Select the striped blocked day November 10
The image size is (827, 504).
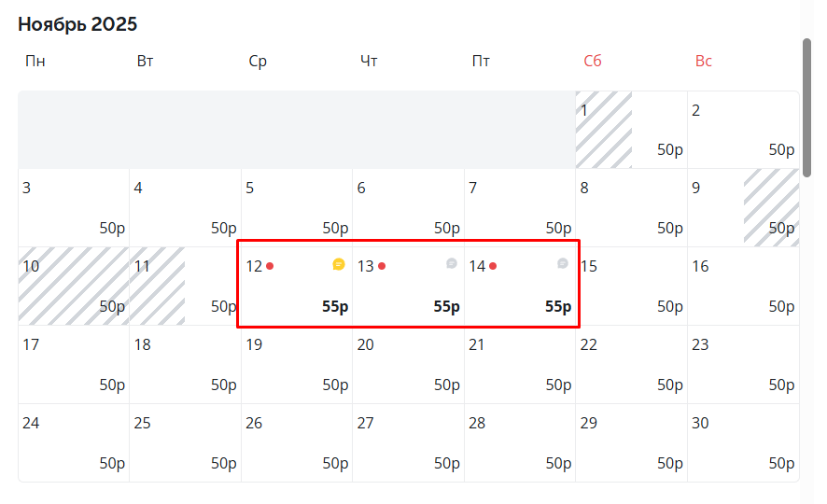pos(73,286)
